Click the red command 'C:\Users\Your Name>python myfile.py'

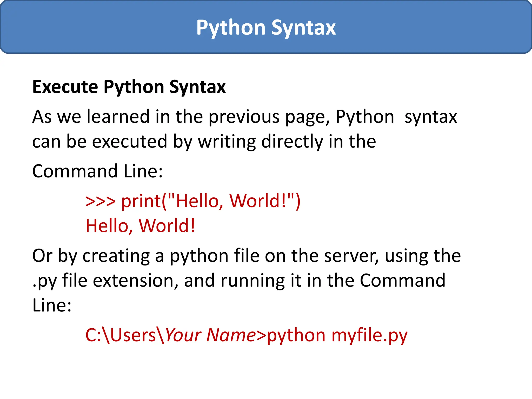tap(246, 336)
